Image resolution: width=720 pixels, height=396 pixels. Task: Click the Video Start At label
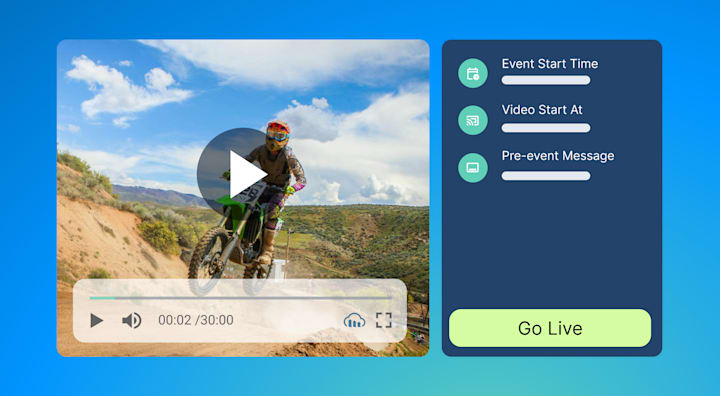click(x=542, y=110)
